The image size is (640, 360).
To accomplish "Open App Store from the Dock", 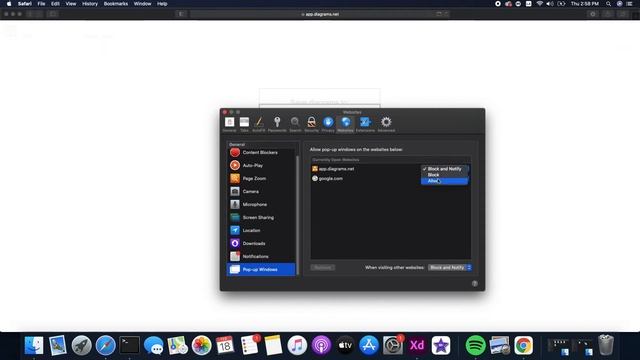I will [369, 345].
